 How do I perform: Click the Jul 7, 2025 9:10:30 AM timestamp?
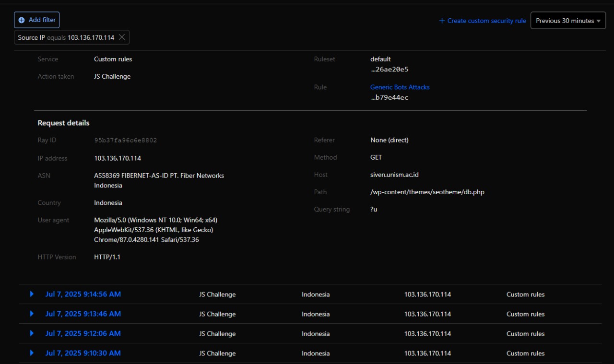(83, 353)
